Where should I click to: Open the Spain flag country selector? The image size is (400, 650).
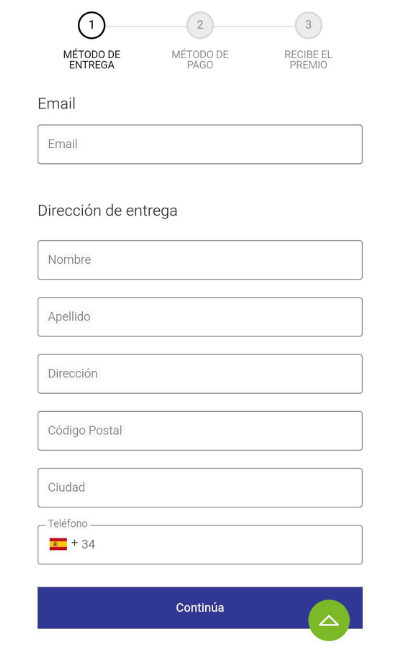click(58, 544)
